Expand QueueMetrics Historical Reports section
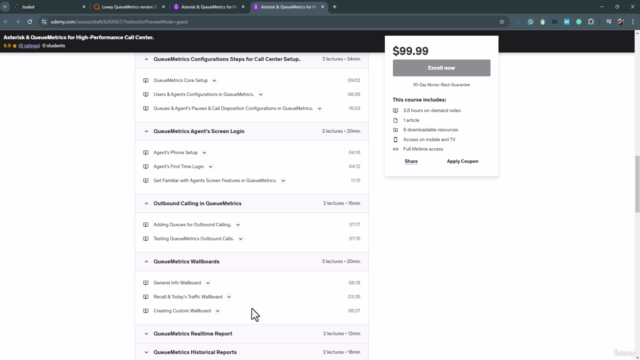Image resolution: width=640 pixels, height=360 pixels. pyautogui.click(x=146, y=352)
